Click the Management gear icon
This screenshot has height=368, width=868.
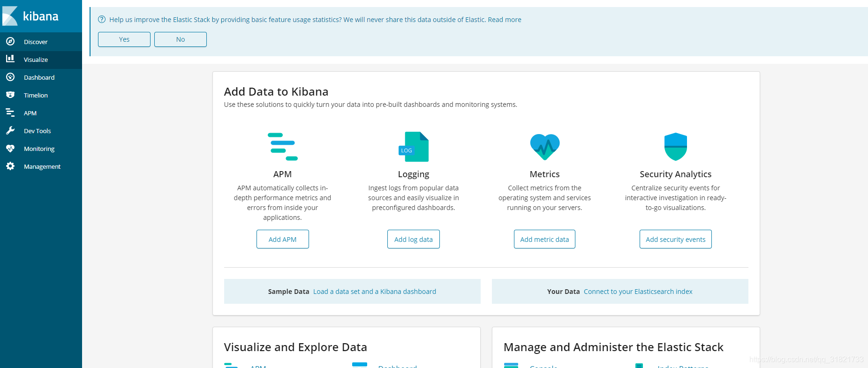[10, 166]
